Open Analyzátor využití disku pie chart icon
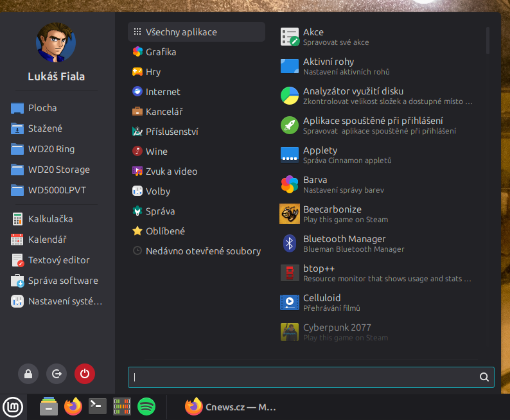The image size is (510, 420). (x=290, y=96)
